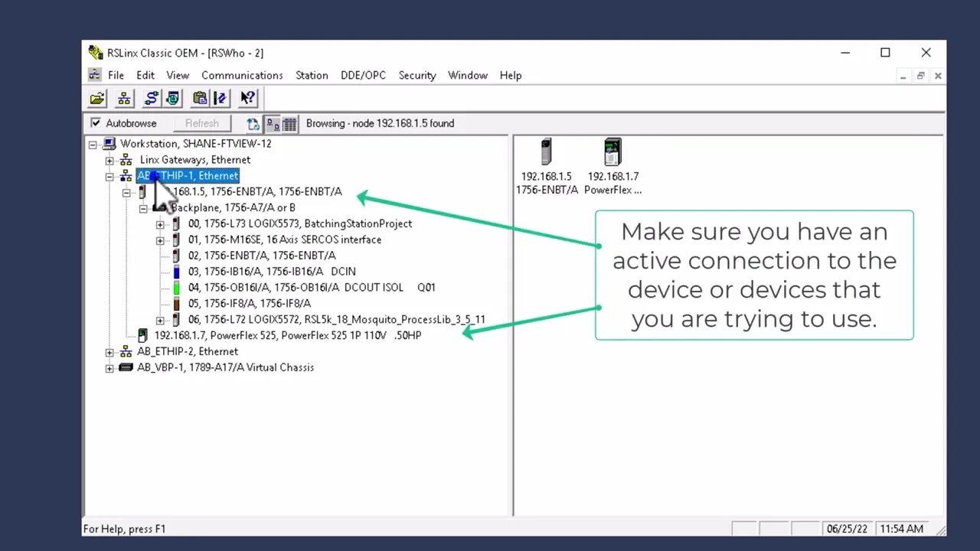The height and width of the screenshot is (551, 980).
Task: Select 00, 1756-L73 BatchingStationProject row text
Action: tap(300, 223)
